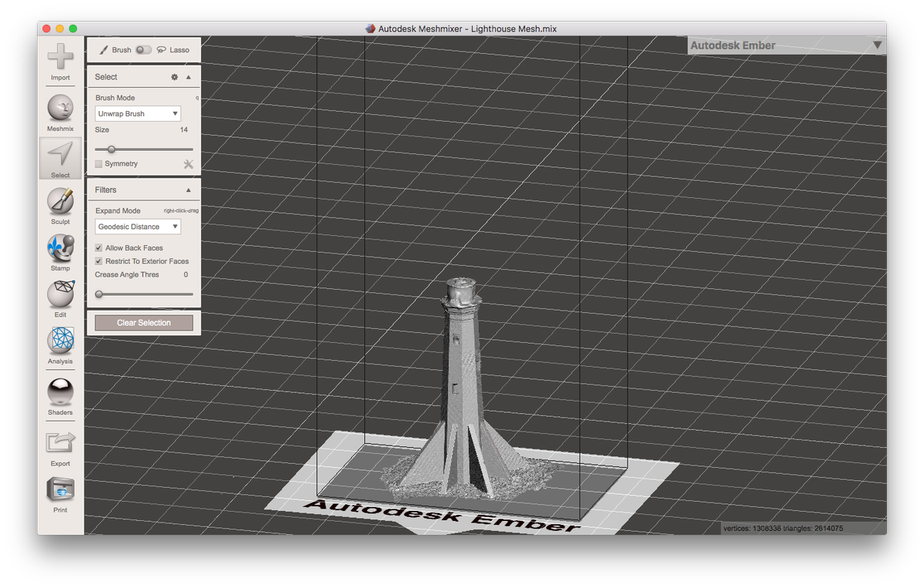Image resolution: width=924 pixels, height=588 pixels.
Task: Open the Print tool
Action: click(x=60, y=495)
